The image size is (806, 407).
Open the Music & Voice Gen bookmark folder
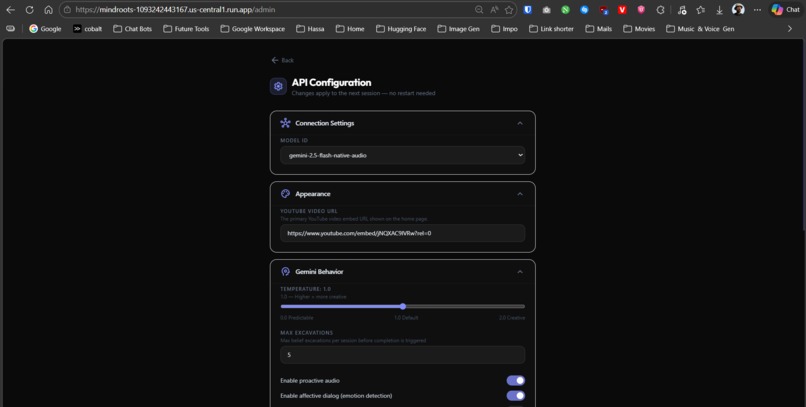[700, 29]
